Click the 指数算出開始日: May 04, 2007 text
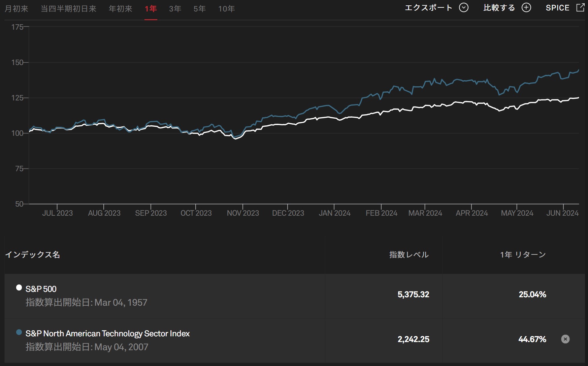The width and height of the screenshot is (588, 366). point(87,347)
